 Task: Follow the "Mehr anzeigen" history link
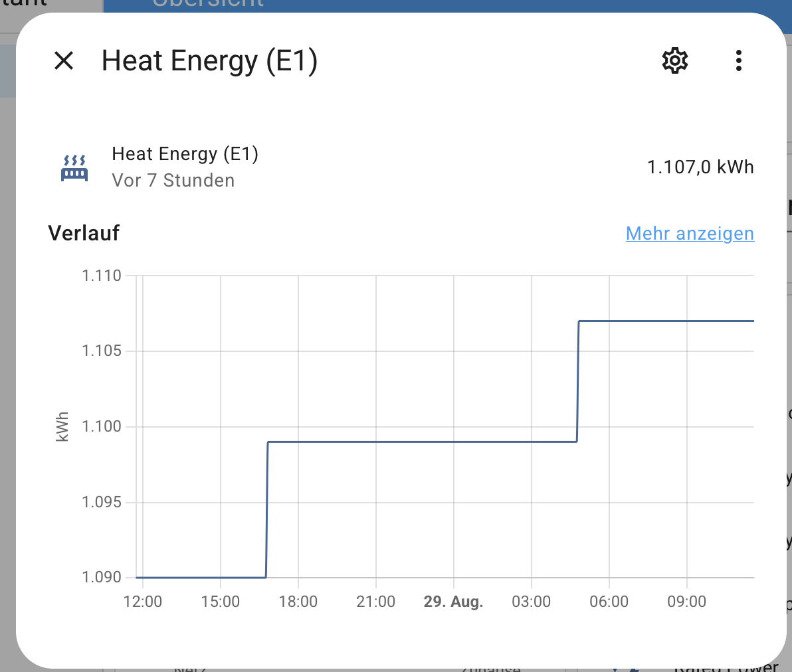(690, 234)
